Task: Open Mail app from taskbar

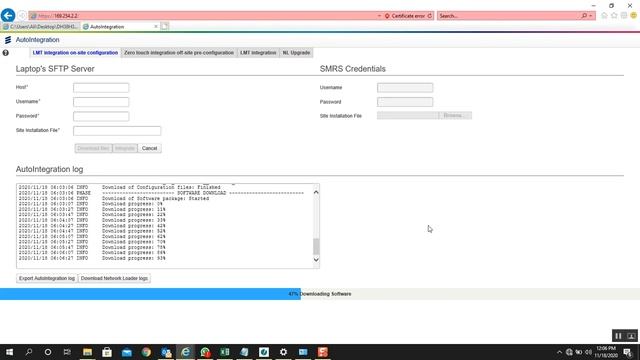Action: point(127,352)
